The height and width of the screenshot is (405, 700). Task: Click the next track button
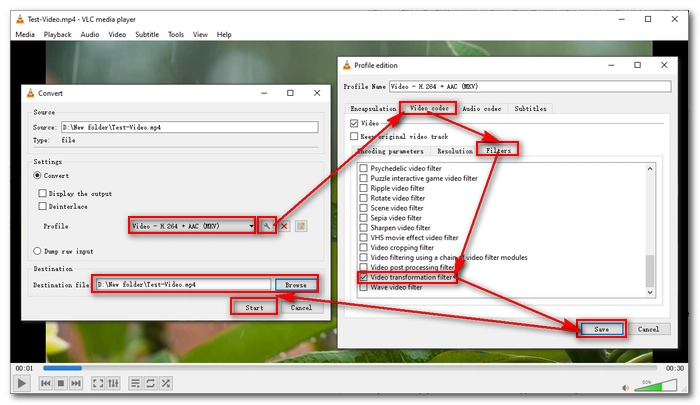coord(76,383)
